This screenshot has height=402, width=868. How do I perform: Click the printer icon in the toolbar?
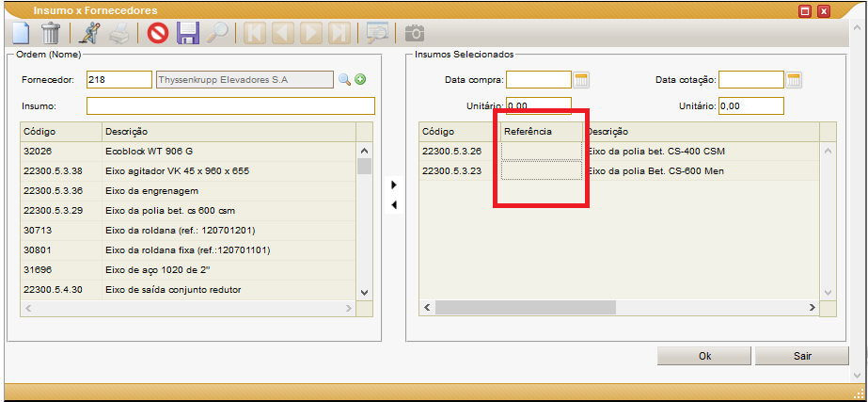(119, 34)
